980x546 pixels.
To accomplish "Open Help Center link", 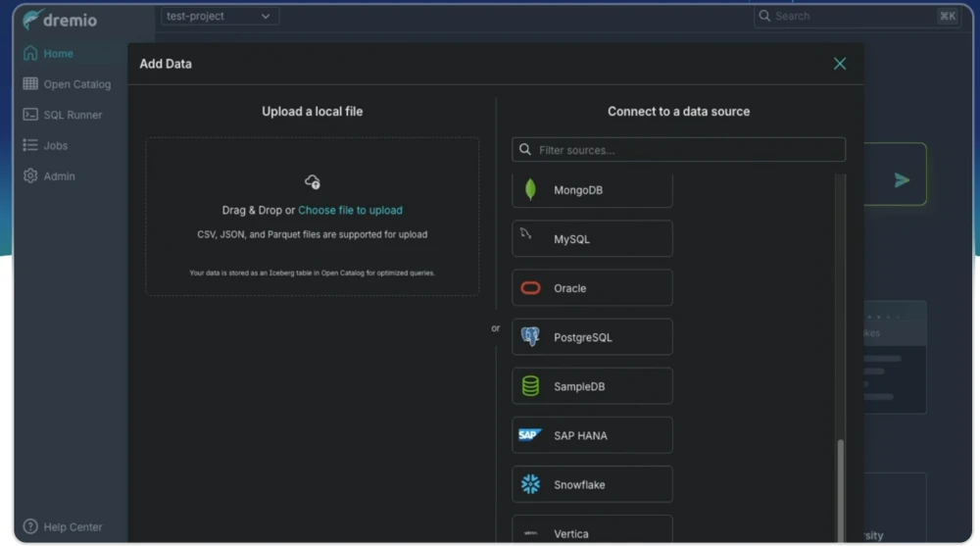I will click(x=73, y=526).
